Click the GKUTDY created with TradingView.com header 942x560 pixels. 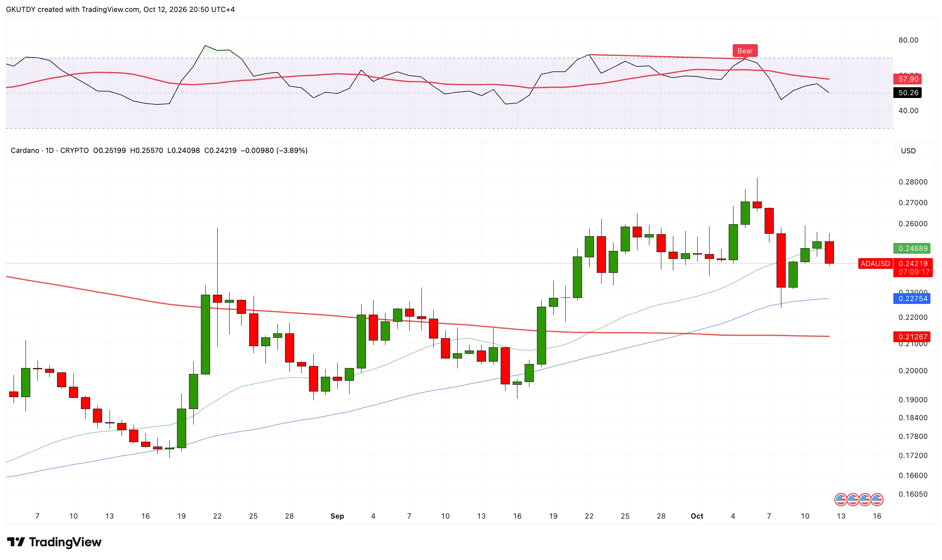pos(120,9)
